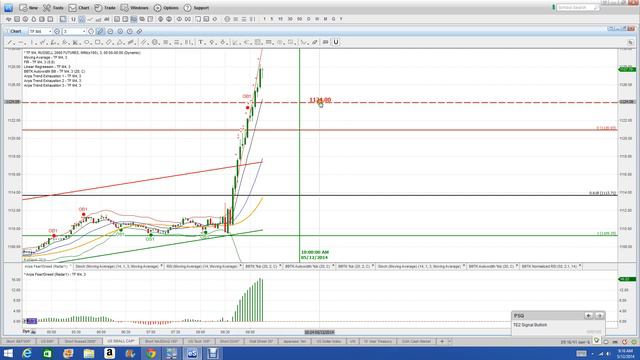The width and height of the screenshot is (640, 360).
Task: Switch to the US SMALL CAP page tab
Action: click(120, 341)
